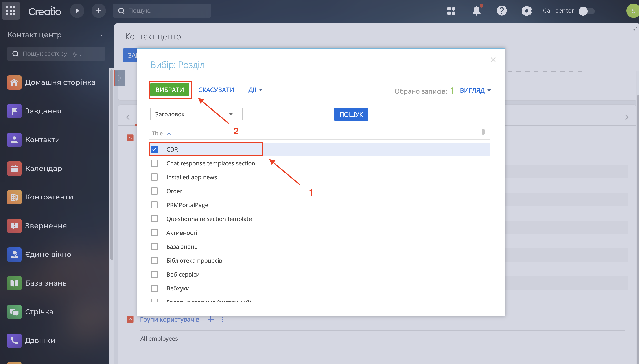Open the Дзвінки phone icon
This screenshot has width=639, height=364.
[14, 341]
